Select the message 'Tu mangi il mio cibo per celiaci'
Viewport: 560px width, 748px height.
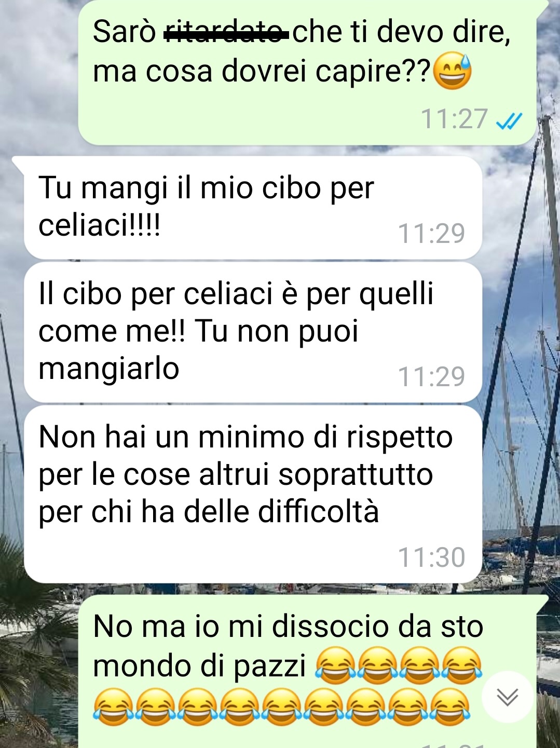[x=253, y=207]
